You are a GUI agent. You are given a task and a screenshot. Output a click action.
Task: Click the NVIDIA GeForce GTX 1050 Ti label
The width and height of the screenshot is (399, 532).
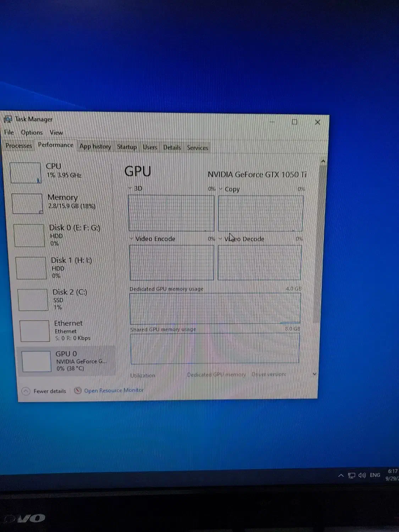click(257, 174)
